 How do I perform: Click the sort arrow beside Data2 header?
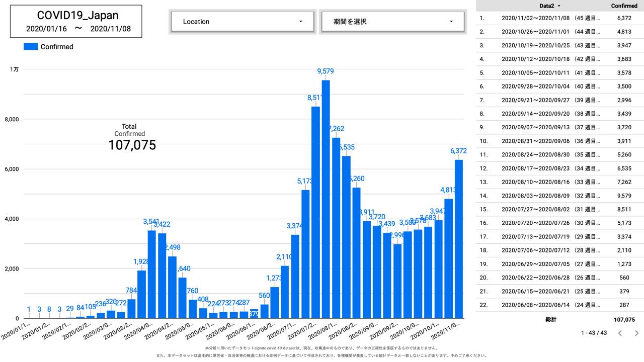(559, 6)
